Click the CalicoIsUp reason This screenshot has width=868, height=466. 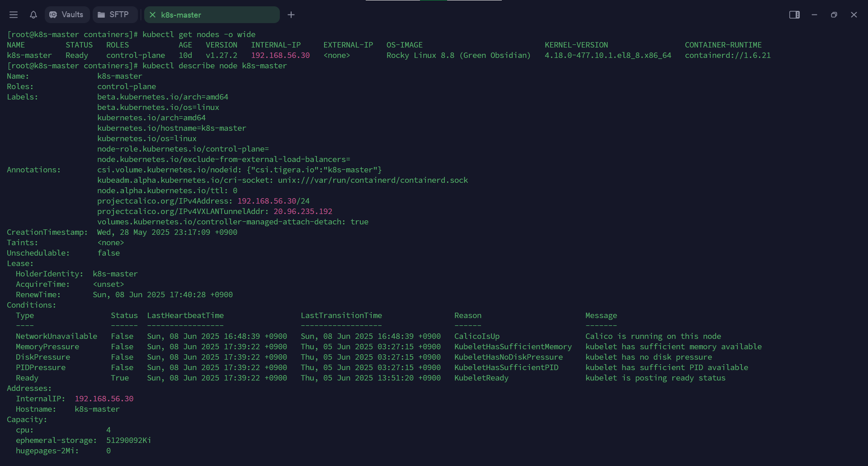coord(477,336)
